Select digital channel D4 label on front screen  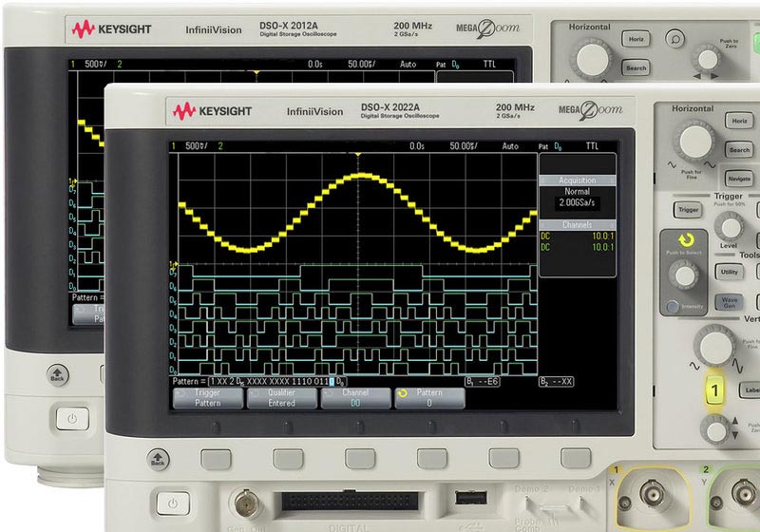click(173, 314)
